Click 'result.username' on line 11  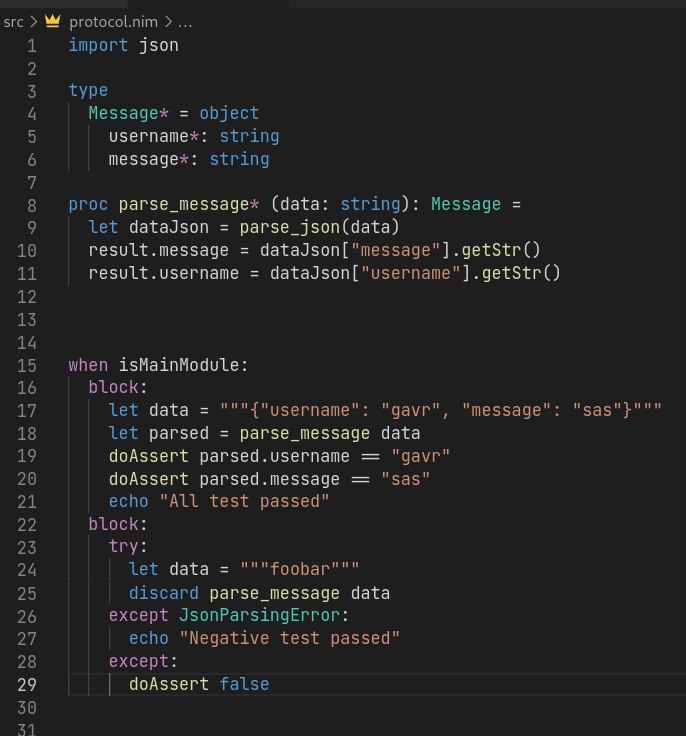[163, 273]
